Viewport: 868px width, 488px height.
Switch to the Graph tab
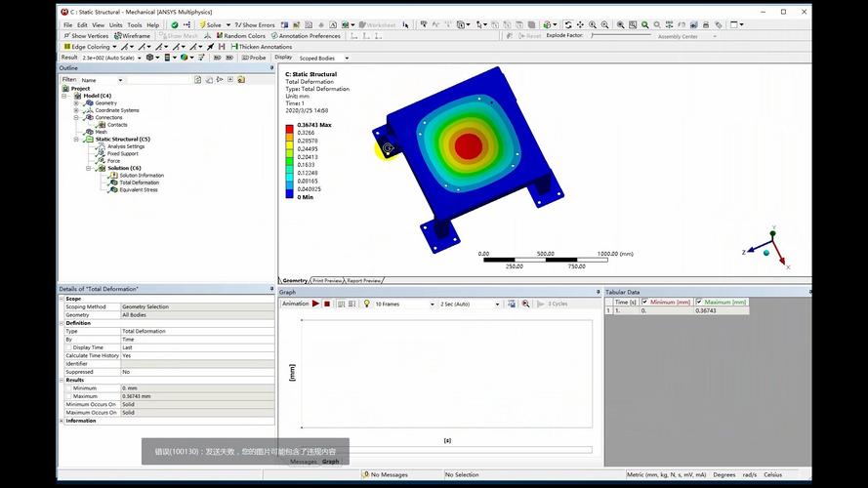coord(330,462)
